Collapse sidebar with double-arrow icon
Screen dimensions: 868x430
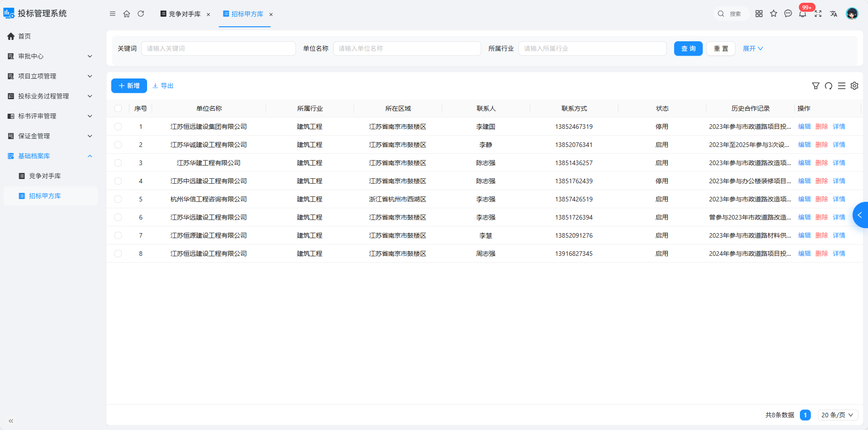point(11,421)
